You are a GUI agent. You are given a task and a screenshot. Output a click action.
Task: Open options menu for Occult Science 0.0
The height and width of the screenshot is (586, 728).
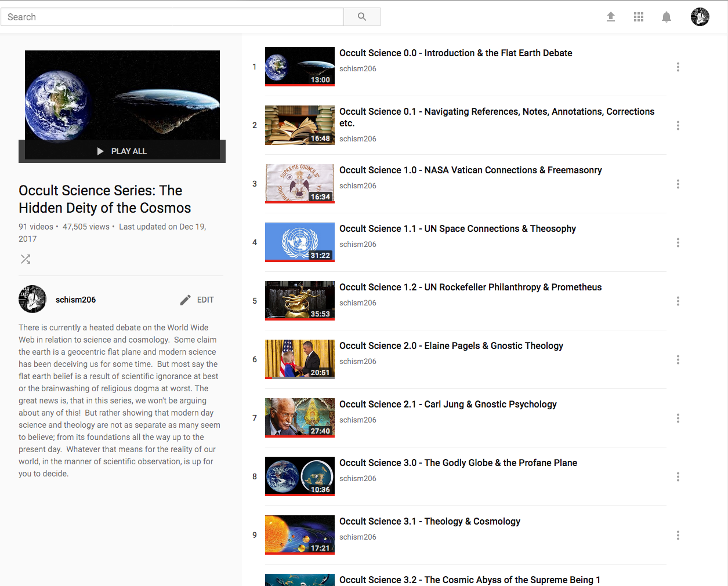tap(678, 67)
